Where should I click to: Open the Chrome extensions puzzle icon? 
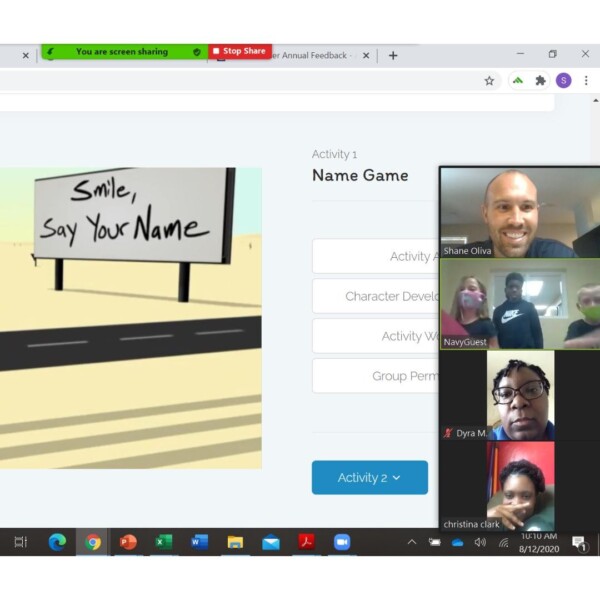(x=541, y=81)
